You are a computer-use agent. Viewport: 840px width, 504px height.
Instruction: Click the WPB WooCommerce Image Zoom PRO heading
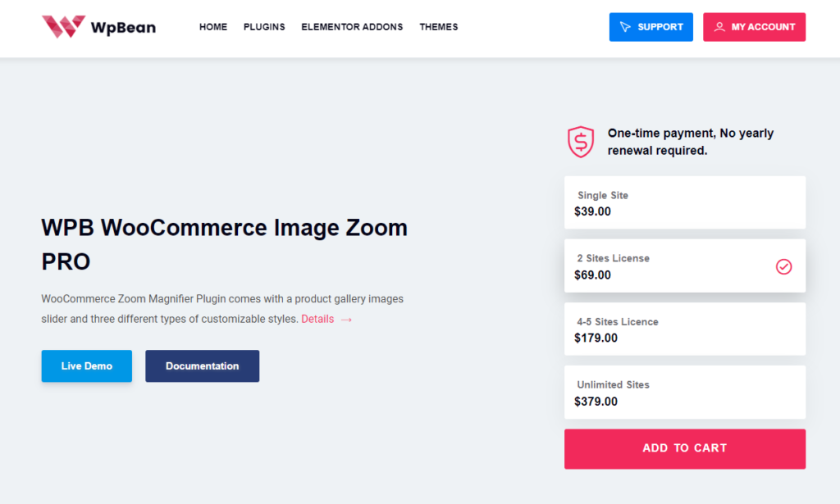pyautogui.click(x=225, y=244)
